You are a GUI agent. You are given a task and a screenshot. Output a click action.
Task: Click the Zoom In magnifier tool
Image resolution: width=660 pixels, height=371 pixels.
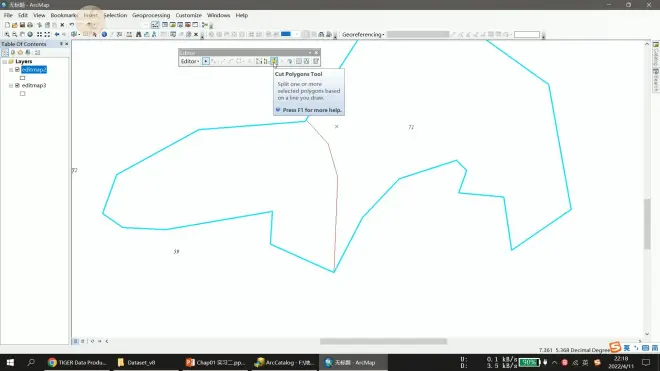[7, 35]
